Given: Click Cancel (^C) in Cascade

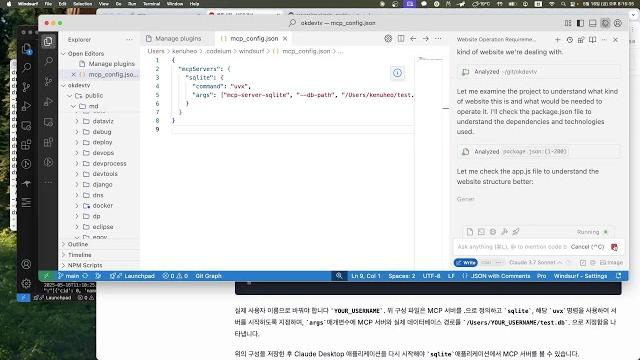Looking at the screenshot, I should click(x=587, y=247).
